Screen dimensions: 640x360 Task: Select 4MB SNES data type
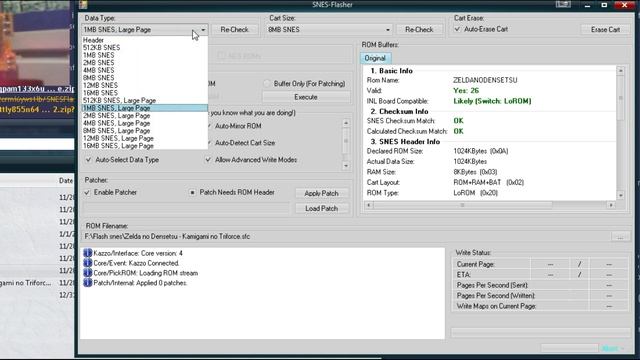(x=99, y=70)
